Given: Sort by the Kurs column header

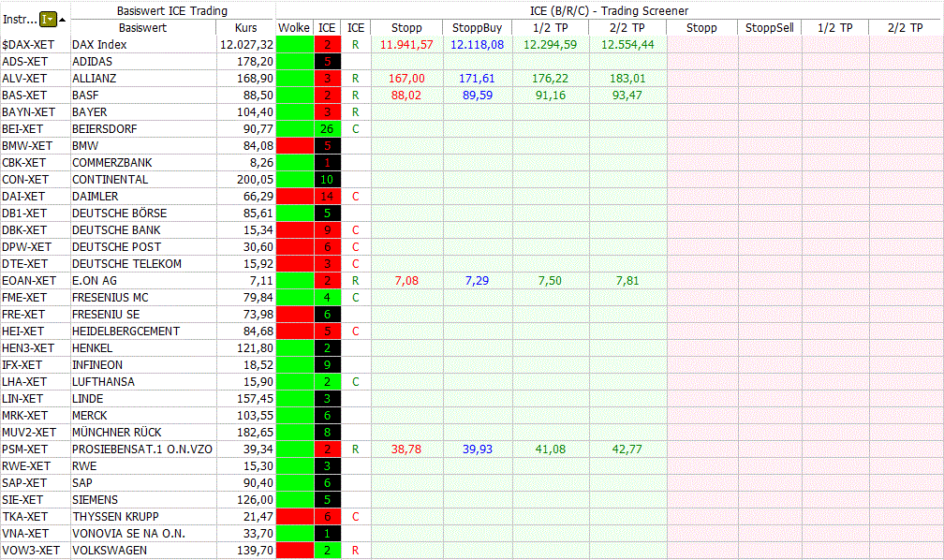Looking at the screenshot, I should coord(245,28).
